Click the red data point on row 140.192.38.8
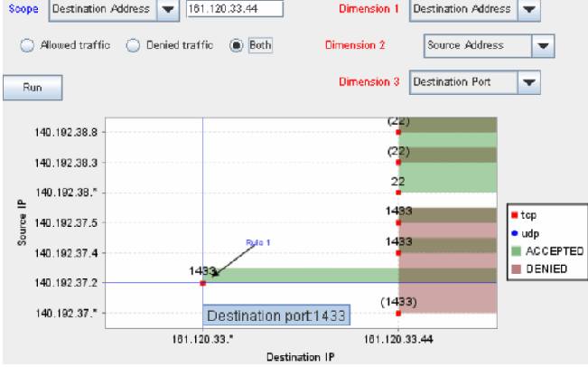Viewport: 588px width, 367px height. pyautogui.click(x=398, y=132)
